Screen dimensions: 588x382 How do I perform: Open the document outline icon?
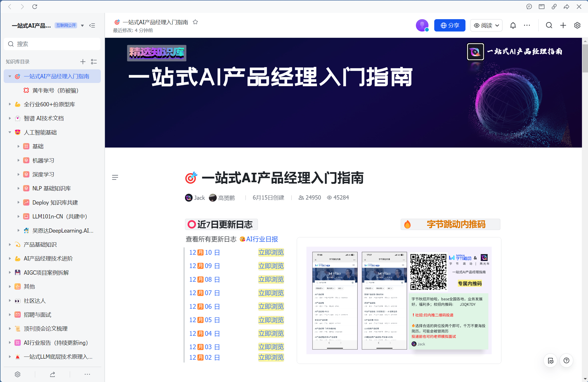(x=115, y=177)
